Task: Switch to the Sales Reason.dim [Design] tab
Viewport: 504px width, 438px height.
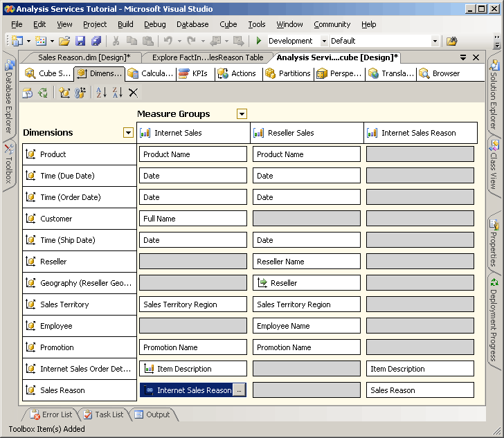Action: click(x=84, y=57)
